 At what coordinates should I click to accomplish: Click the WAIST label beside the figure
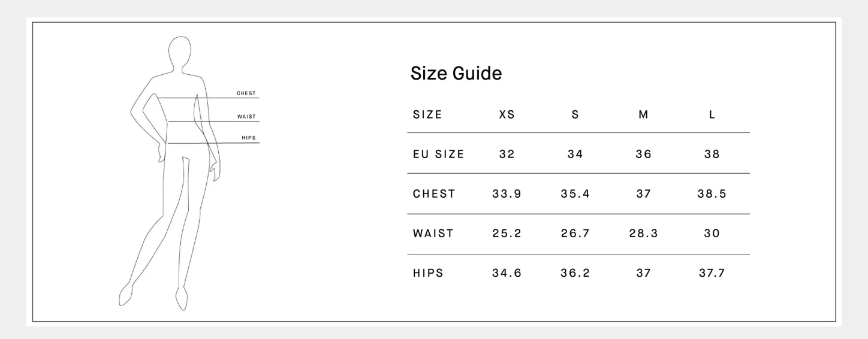[247, 116]
